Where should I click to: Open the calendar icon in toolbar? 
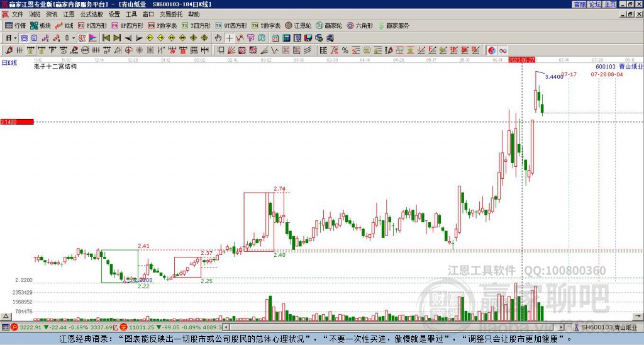click(x=275, y=38)
